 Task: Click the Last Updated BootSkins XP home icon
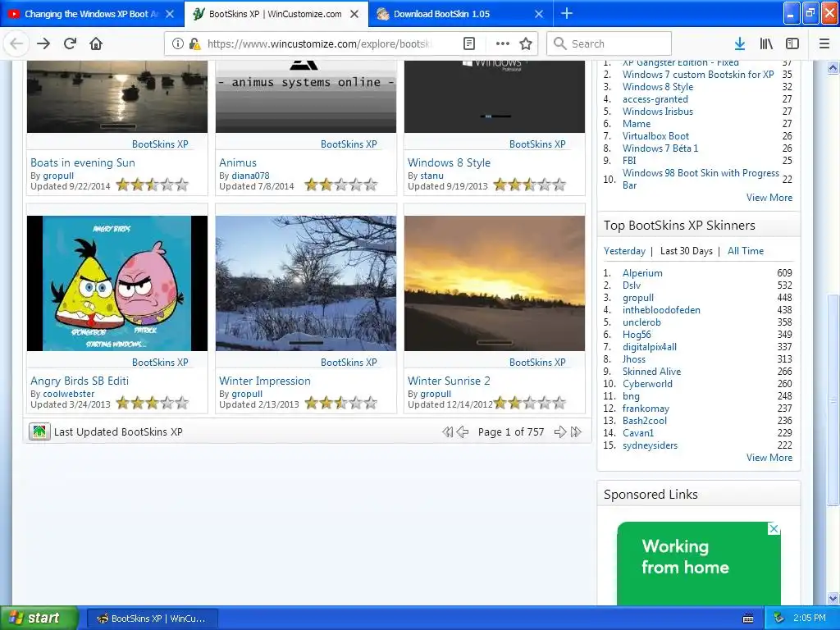pyautogui.click(x=39, y=431)
